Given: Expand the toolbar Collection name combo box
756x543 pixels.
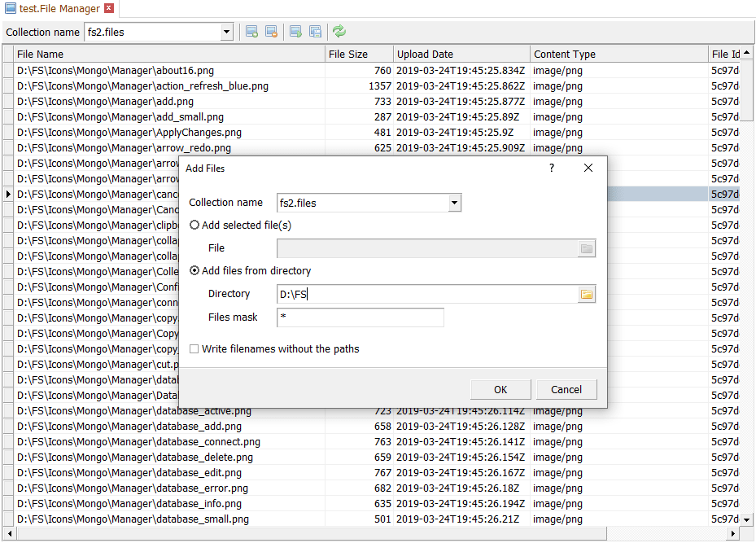Looking at the screenshot, I should [226, 33].
